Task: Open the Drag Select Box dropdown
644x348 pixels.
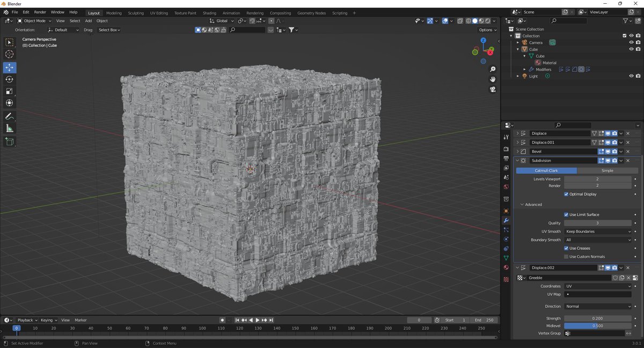Action: click(x=109, y=30)
